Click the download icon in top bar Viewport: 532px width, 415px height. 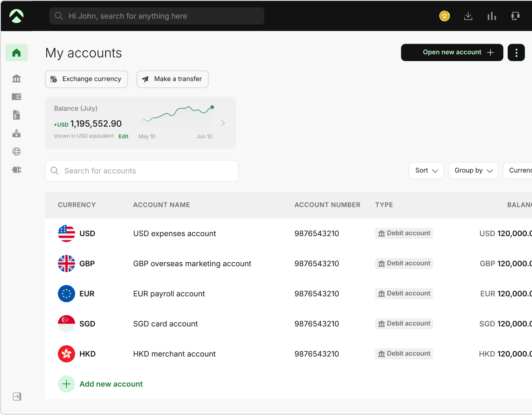coord(468,16)
